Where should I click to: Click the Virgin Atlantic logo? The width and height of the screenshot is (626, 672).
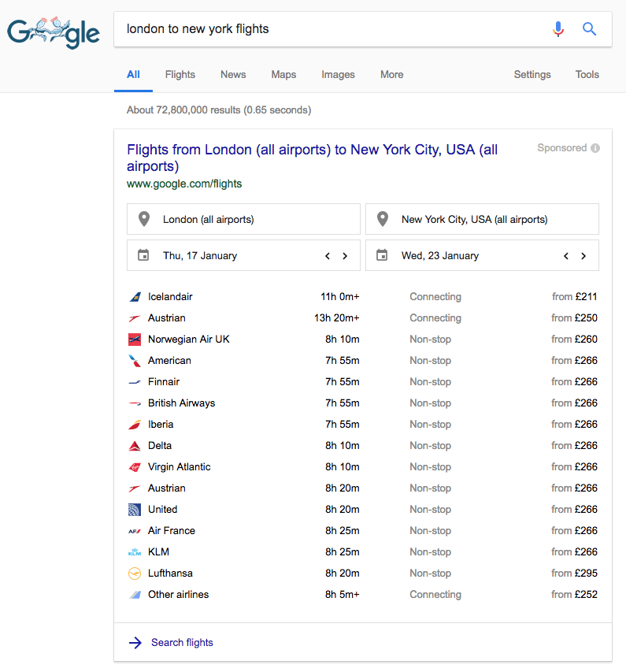tap(135, 467)
